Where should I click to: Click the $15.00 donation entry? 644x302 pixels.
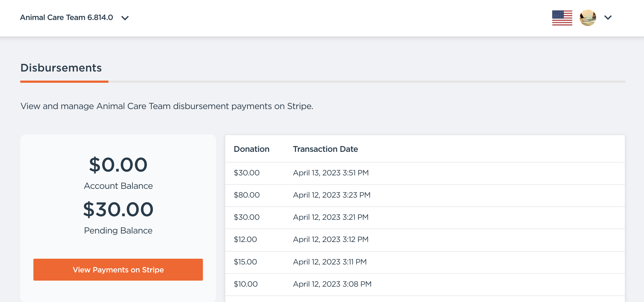click(x=245, y=262)
